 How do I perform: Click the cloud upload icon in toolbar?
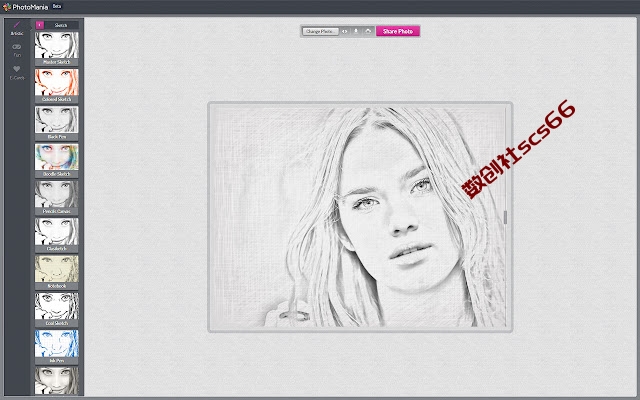pyautogui.click(x=368, y=31)
